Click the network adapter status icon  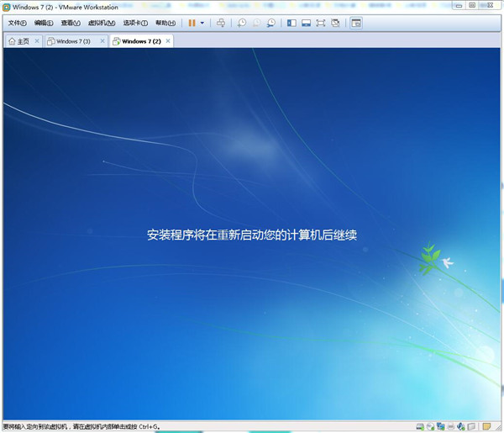[x=440, y=426]
